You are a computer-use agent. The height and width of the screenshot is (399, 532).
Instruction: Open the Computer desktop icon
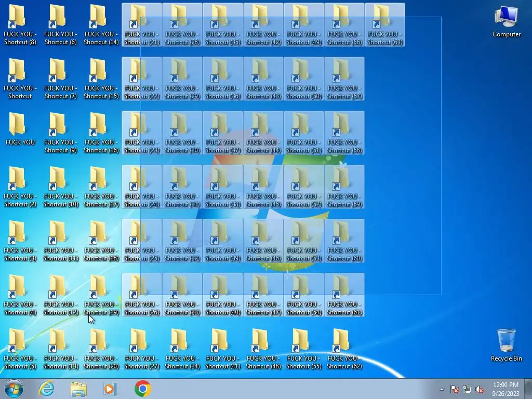tap(506, 22)
